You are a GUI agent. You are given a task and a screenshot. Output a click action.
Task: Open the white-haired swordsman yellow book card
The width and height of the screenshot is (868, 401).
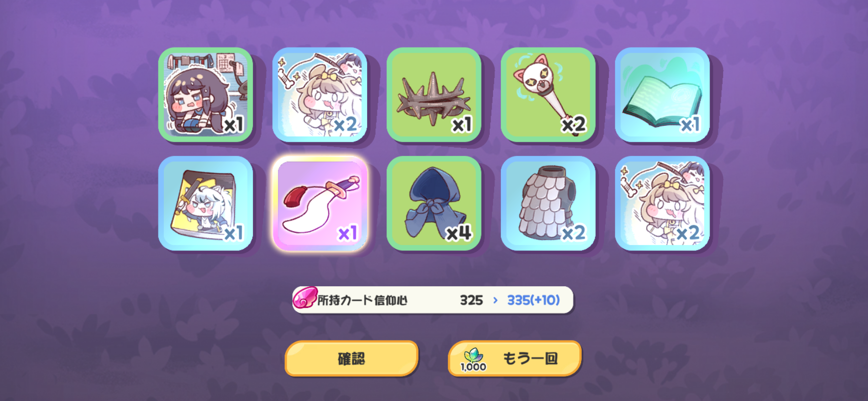[x=205, y=203]
